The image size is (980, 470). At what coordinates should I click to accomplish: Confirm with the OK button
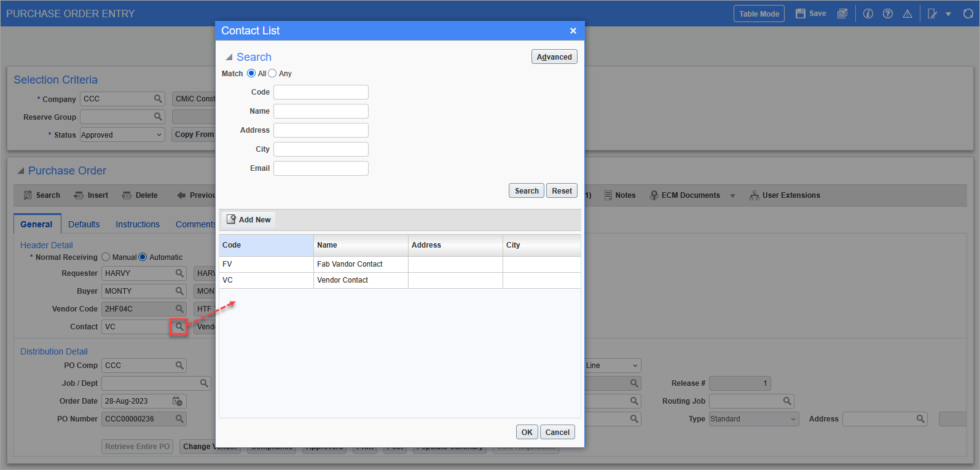click(527, 432)
